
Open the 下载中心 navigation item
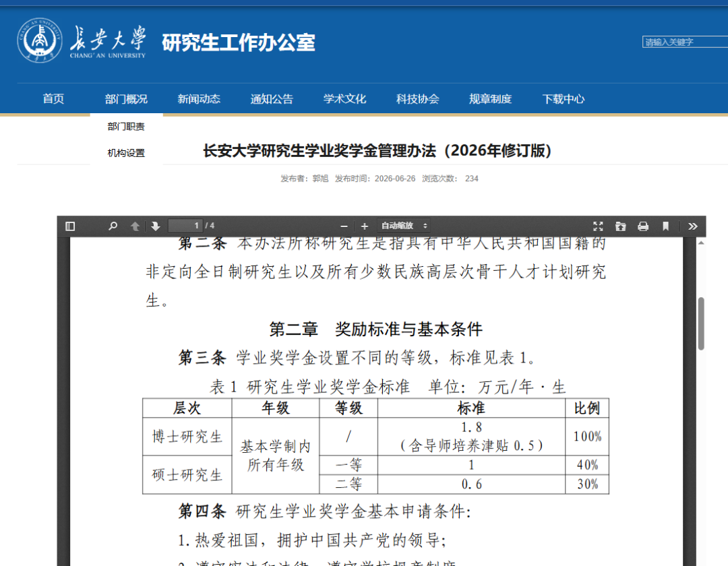(563, 99)
